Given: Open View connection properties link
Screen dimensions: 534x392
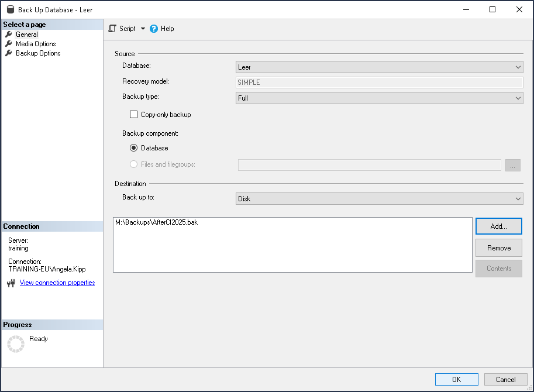Looking at the screenshot, I should [x=57, y=283].
